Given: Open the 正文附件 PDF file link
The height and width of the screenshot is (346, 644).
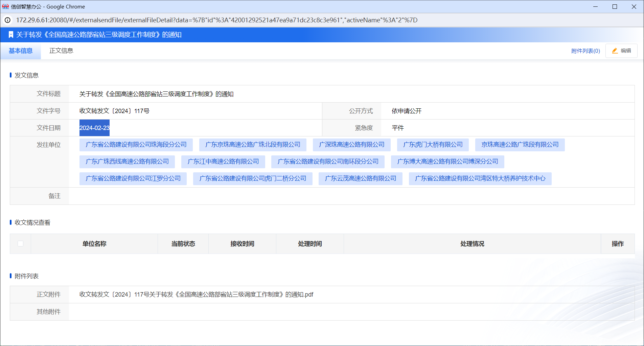Looking at the screenshot, I should click(x=196, y=295).
